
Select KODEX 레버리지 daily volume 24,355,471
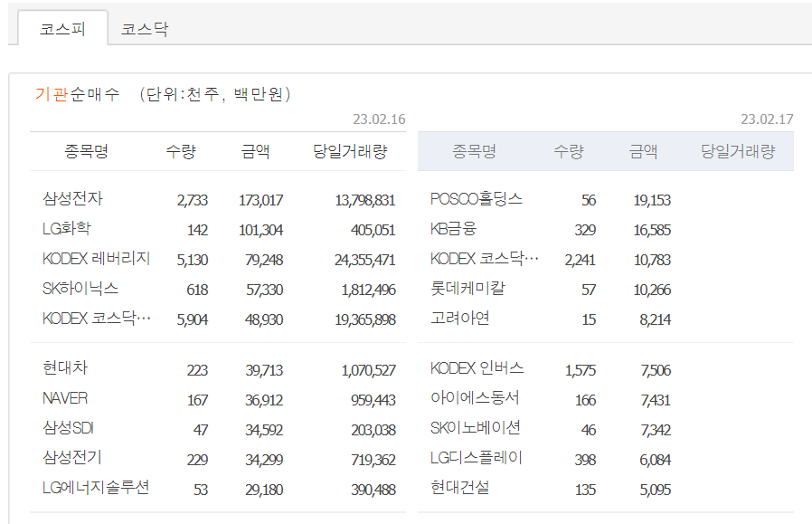(365, 260)
